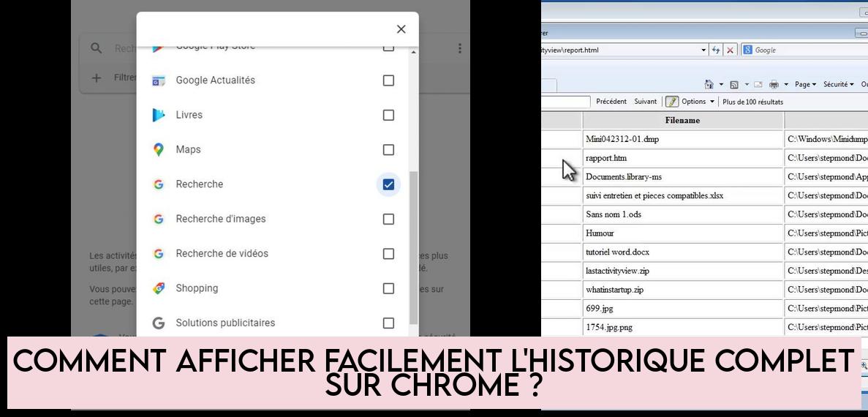Close the product filter dialog with the X

(x=401, y=29)
